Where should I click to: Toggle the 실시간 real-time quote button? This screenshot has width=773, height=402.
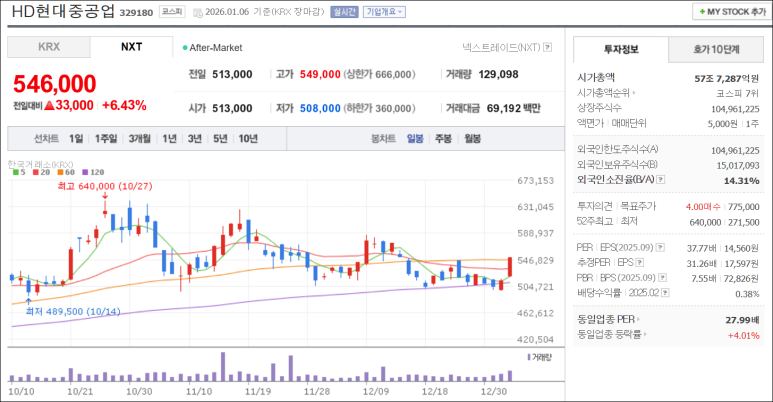point(343,12)
